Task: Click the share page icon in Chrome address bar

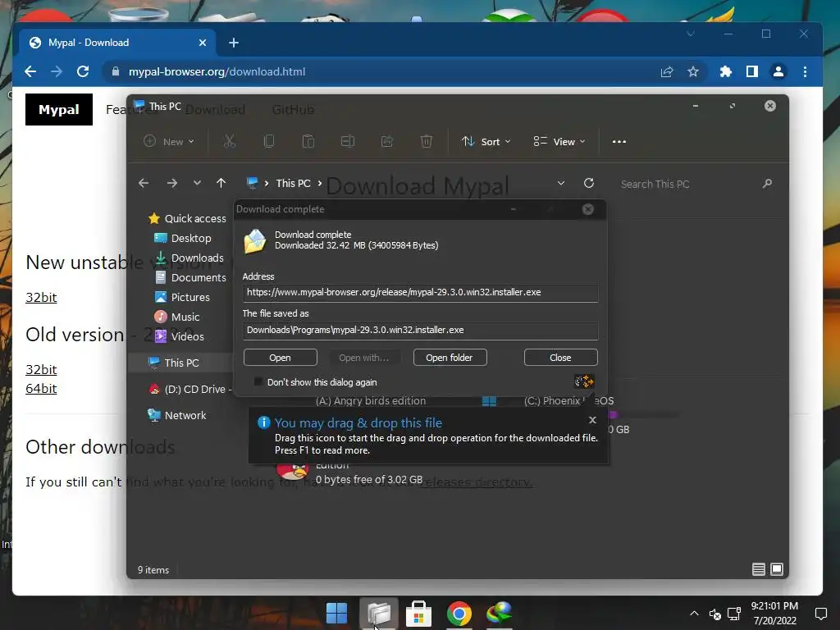Action: (667, 71)
